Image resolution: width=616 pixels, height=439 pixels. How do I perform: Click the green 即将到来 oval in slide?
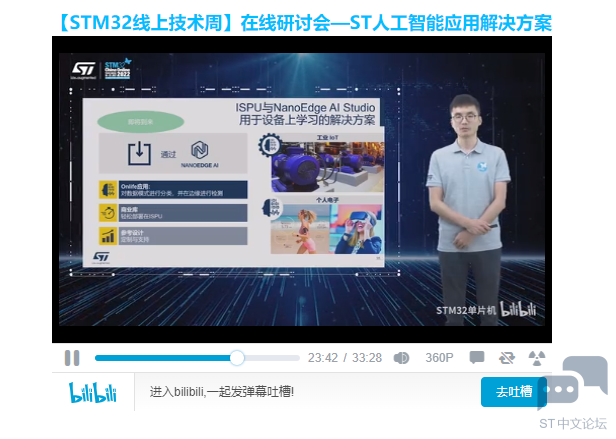pyautogui.click(x=141, y=122)
